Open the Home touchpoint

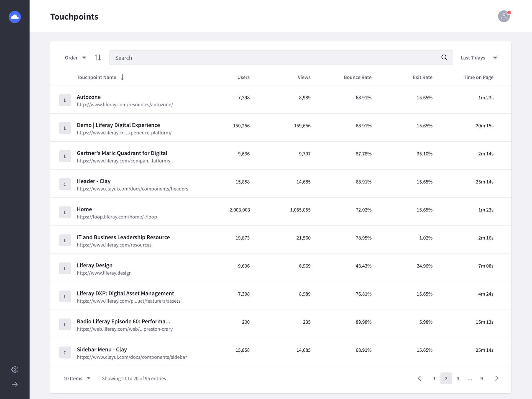[84, 209]
